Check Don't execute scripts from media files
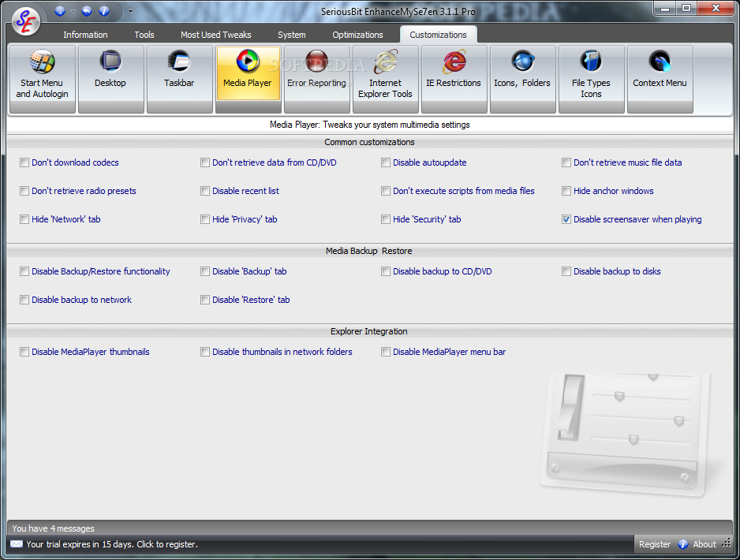The image size is (740, 560). pyautogui.click(x=386, y=191)
